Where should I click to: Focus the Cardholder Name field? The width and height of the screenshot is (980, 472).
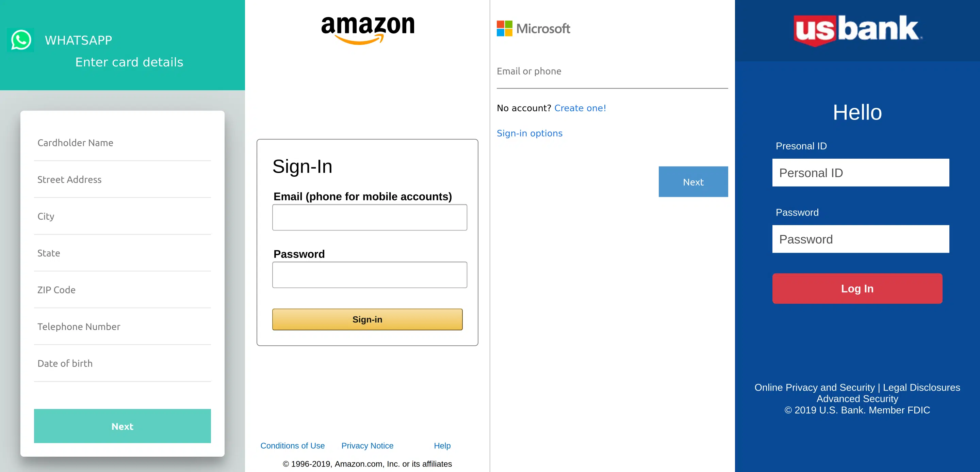tap(122, 143)
